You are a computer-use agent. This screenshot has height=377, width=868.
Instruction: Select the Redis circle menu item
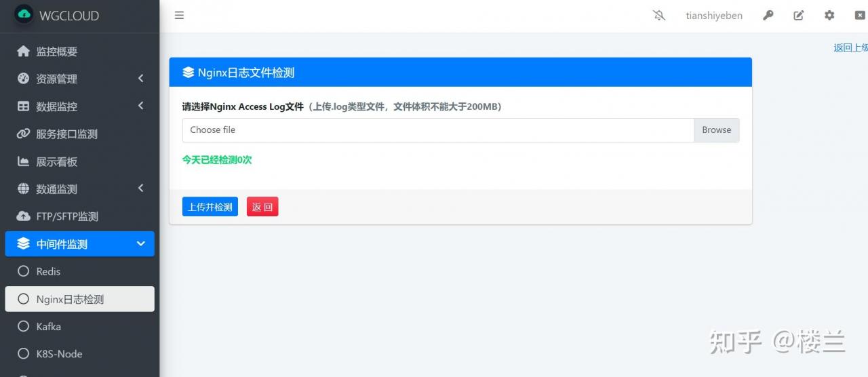point(79,271)
